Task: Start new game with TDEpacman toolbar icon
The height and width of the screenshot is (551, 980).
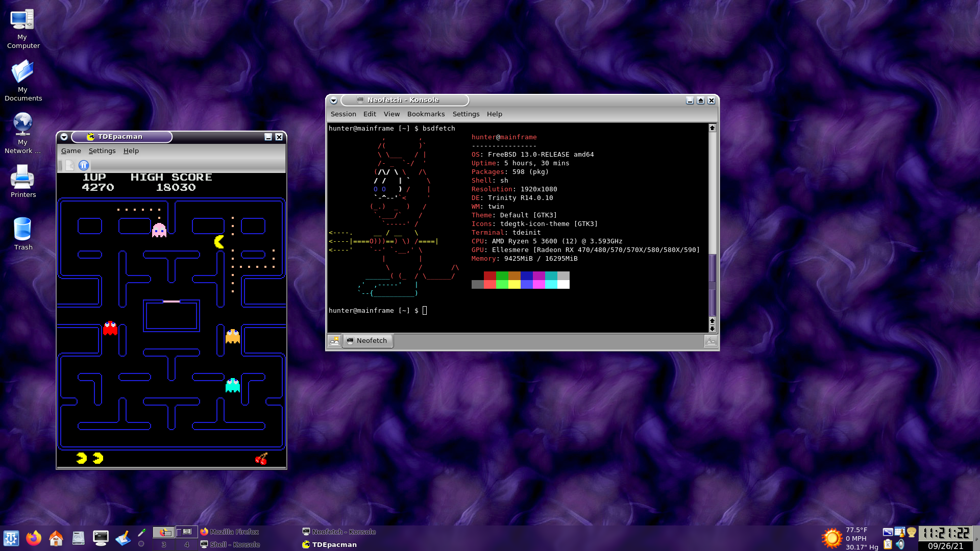Action: [70, 165]
